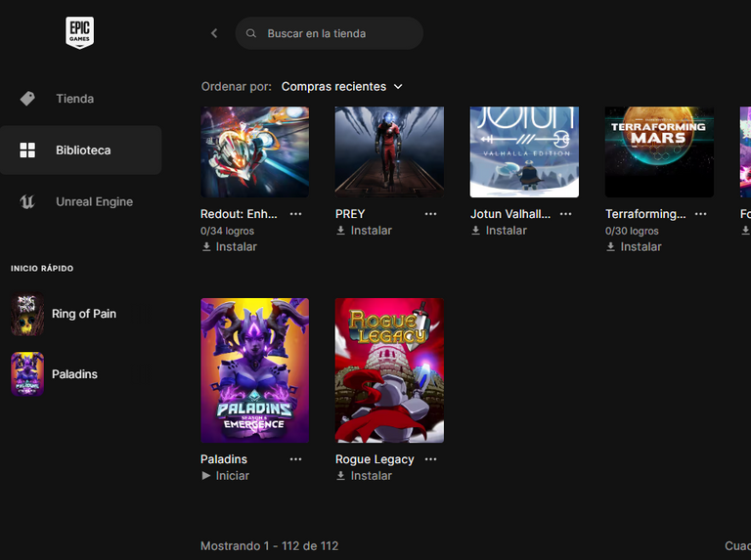Open the Tienda section
This screenshot has width=751, height=560.
80,99
